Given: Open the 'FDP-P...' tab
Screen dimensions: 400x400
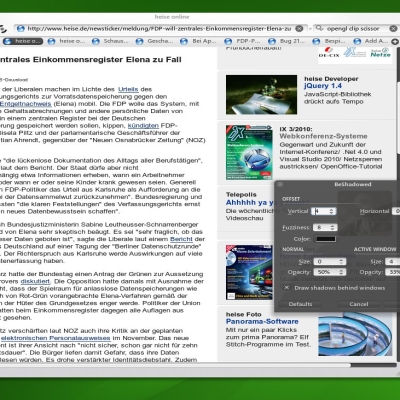Looking at the screenshot, I should (x=243, y=41).
